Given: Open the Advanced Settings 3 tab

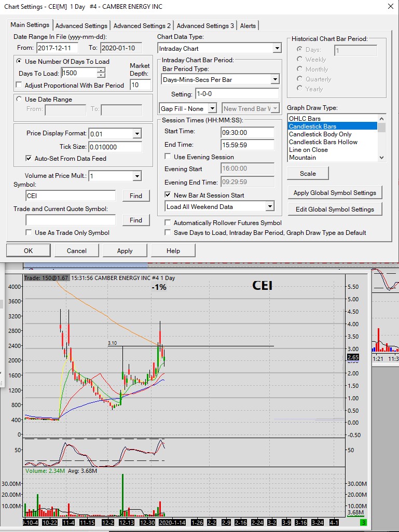Looking at the screenshot, I should [x=205, y=26].
